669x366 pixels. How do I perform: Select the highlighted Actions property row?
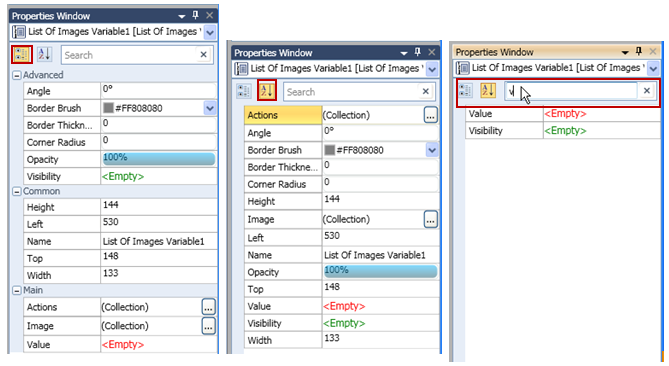coord(283,115)
